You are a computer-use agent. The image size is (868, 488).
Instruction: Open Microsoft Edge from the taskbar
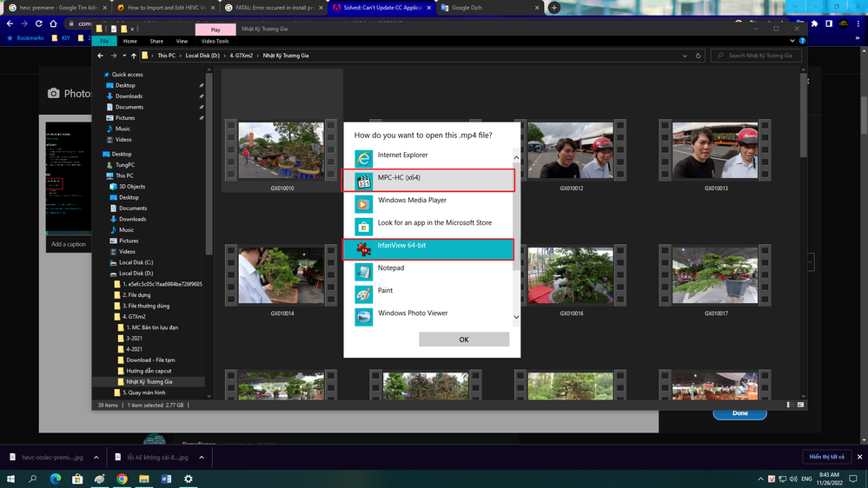56,479
